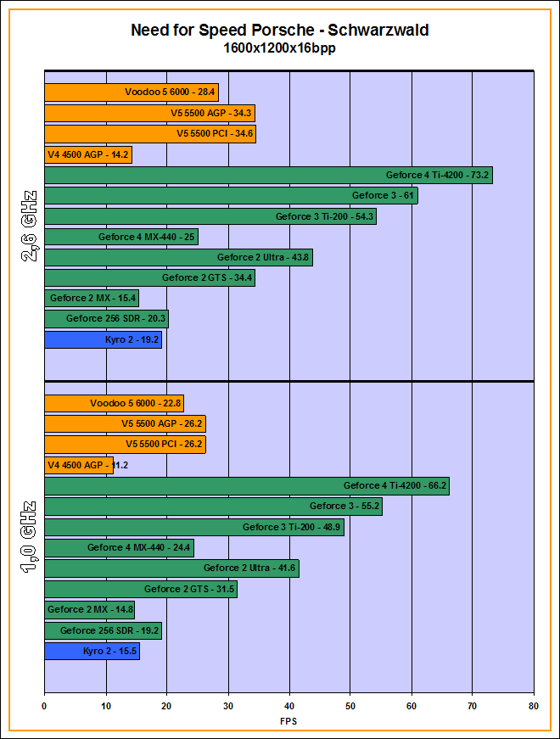This screenshot has height=739, width=560.
Task: Click the 'Geforce 3 - 61' bar
Action: tap(231, 196)
